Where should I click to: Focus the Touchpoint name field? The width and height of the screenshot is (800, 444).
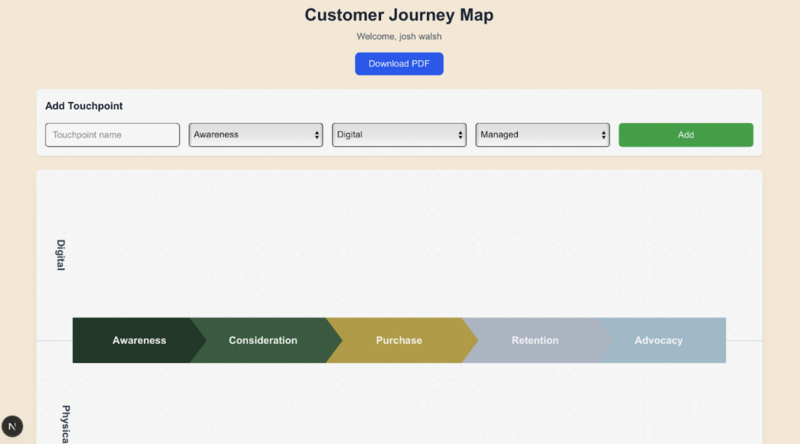(112, 135)
